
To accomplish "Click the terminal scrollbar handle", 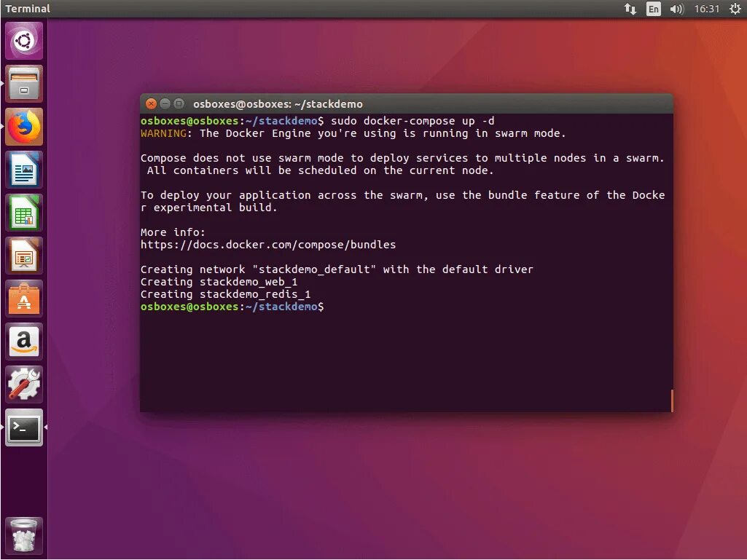I will pos(672,401).
